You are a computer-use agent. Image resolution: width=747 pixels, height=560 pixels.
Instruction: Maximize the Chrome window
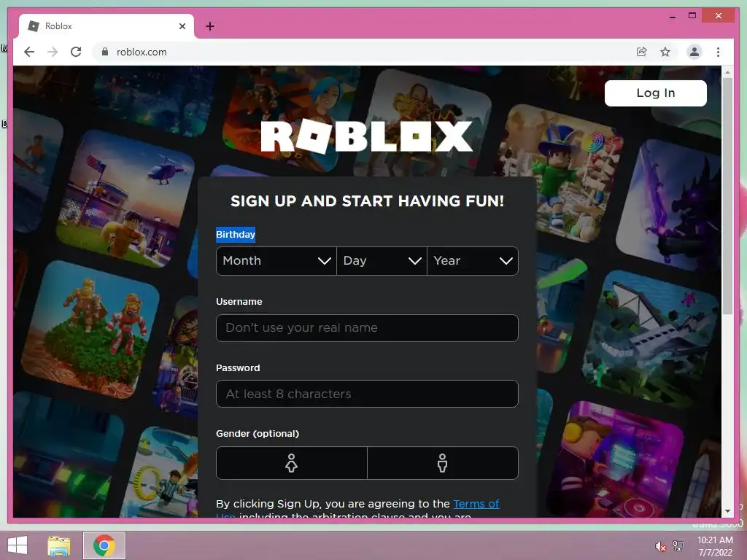tap(692, 16)
